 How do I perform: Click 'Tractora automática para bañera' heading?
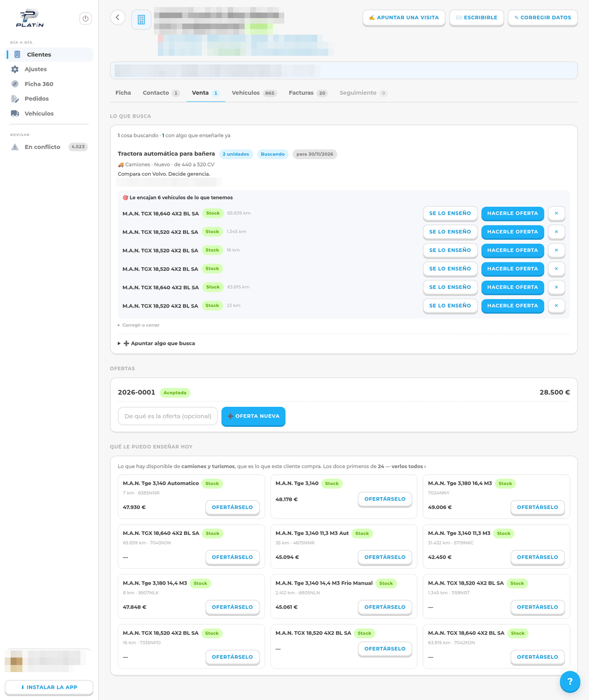coord(166,154)
